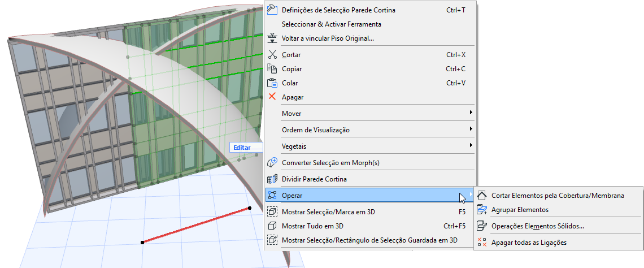The image size is (644, 268).
Task: Click the Apagar todas as Ligações icon
Action: (x=482, y=242)
